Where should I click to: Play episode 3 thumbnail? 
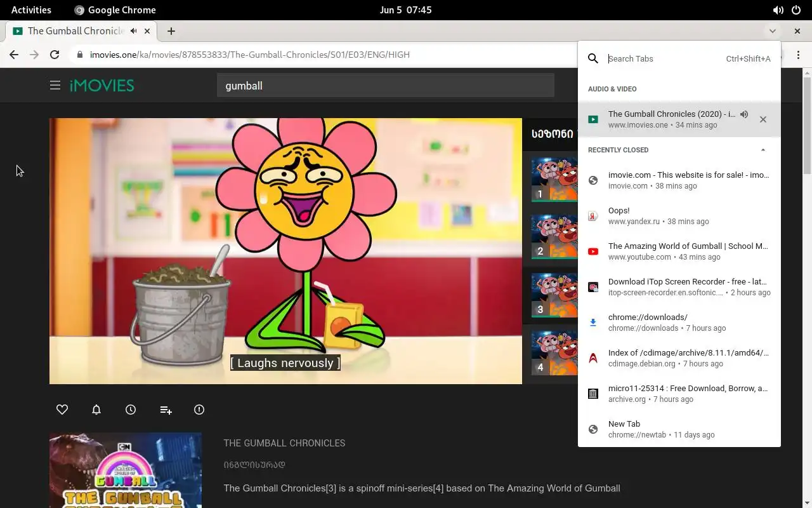pos(554,295)
